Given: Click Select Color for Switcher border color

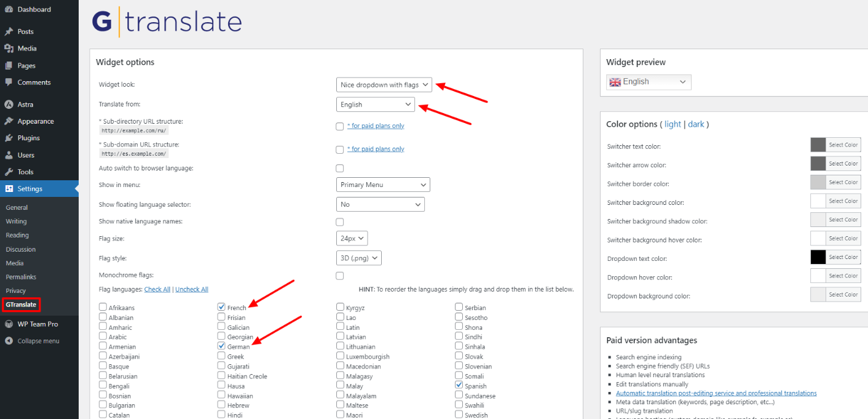Looking at the screenshot, I should point(843,182).
